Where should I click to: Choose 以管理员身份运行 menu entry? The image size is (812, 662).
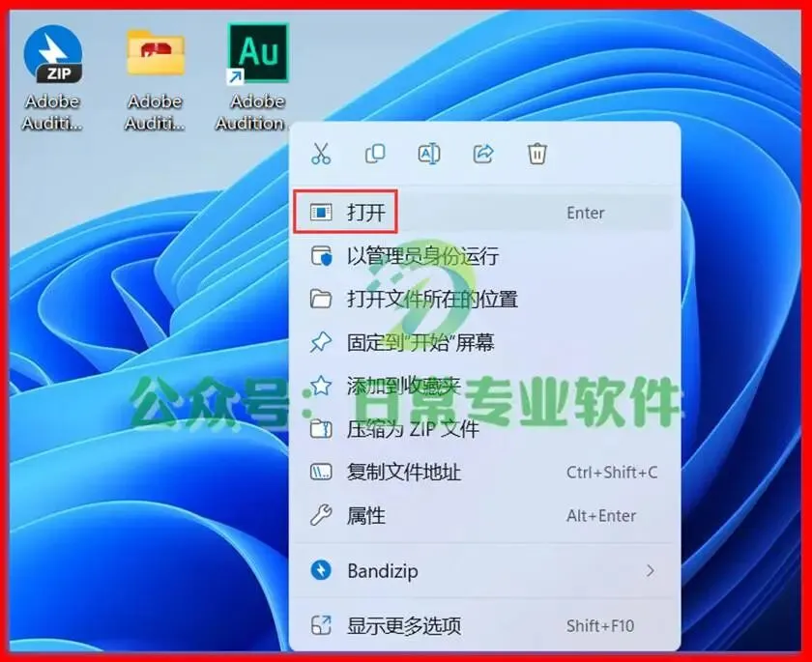[482, 256]
